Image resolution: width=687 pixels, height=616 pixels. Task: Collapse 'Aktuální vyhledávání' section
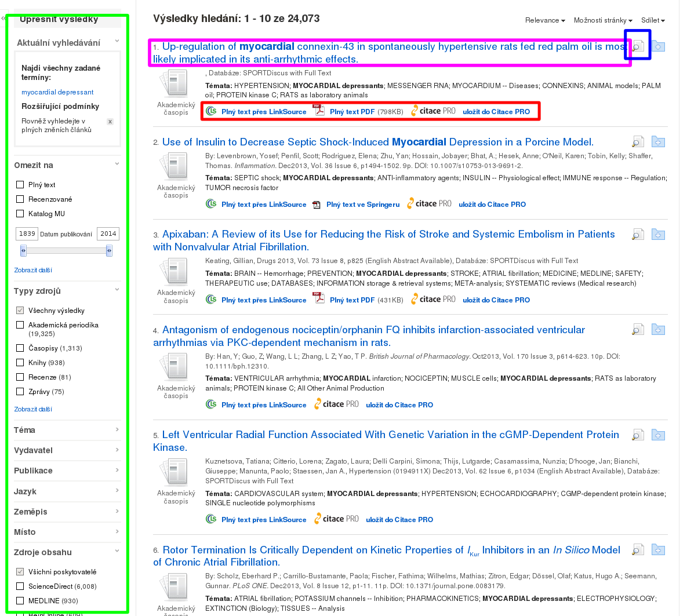click(x=117, y=41)
